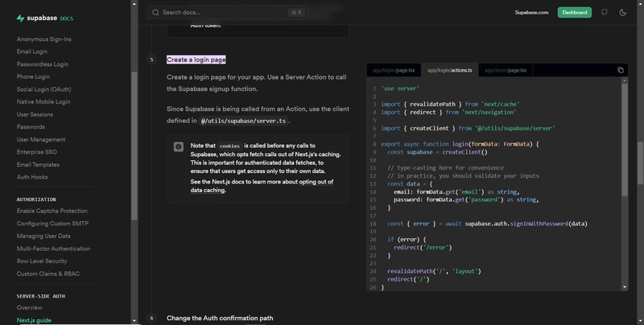The width and height of the screenshot is (644, 325).
Task: Click the Supabase logo icon
Action: [21, 18]
